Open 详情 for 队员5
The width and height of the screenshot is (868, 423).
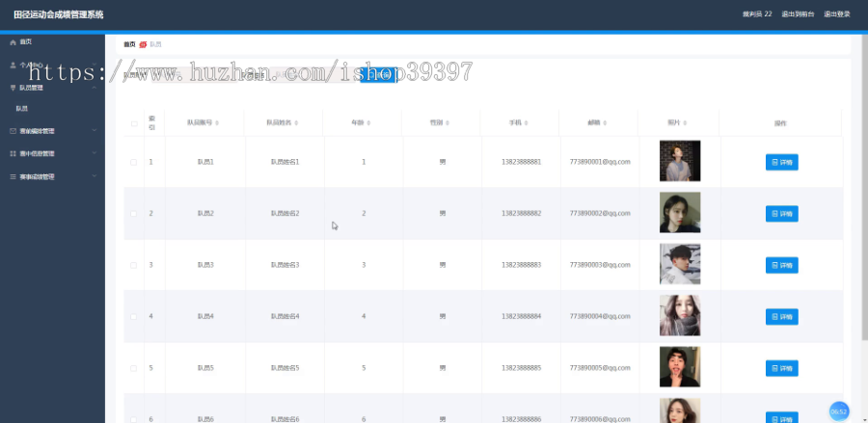click(x=781, y=368)
